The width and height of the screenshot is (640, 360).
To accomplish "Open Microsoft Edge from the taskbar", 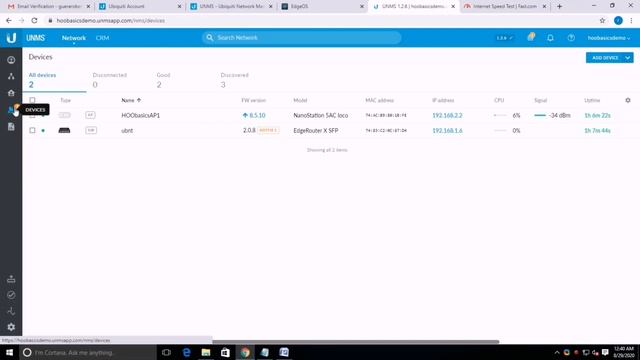I will [x=187, y=352].
